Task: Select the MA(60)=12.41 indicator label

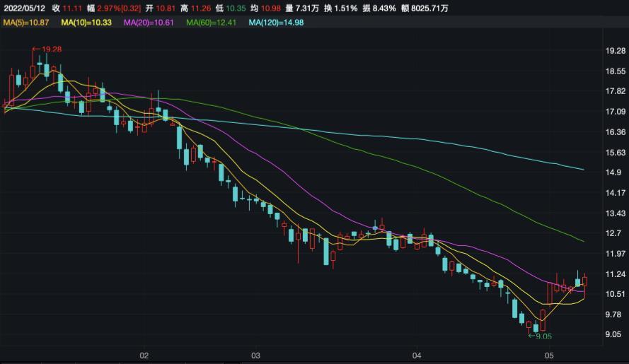Action: pos(212,23)
